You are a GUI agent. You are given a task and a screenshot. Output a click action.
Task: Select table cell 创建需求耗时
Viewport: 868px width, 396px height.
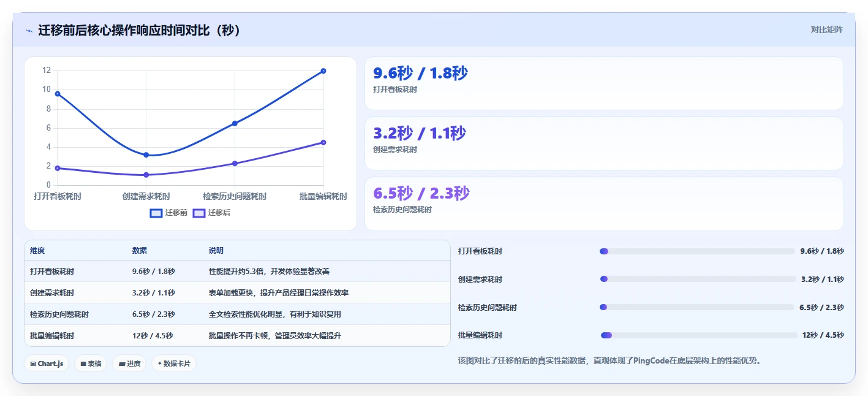coord(52,293)
